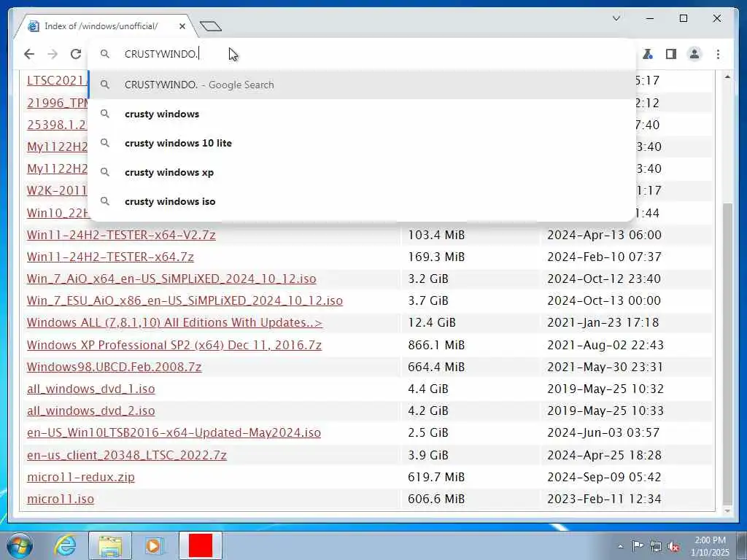Download micro11.iso link
Screen dimensions: 747x560
[x=60, y=499]
